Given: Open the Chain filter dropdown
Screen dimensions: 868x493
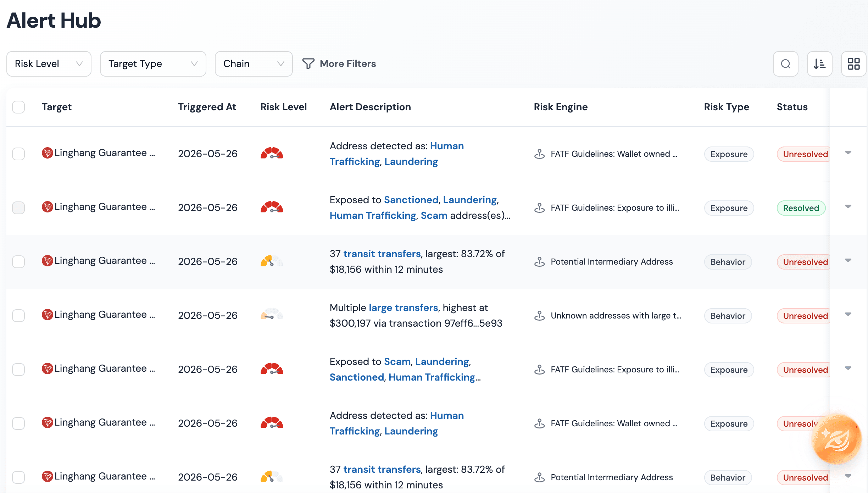Looking at the screenshot, I should [x=254, y=64].
